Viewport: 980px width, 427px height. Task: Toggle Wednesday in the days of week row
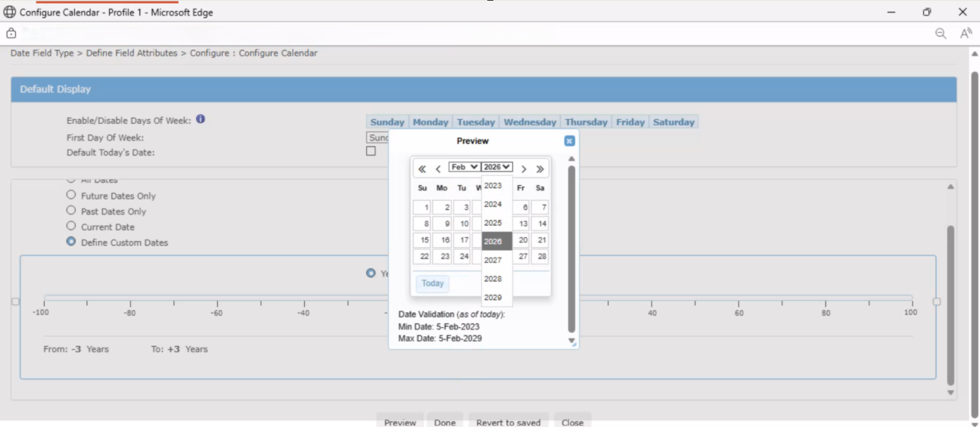(530, 122)
